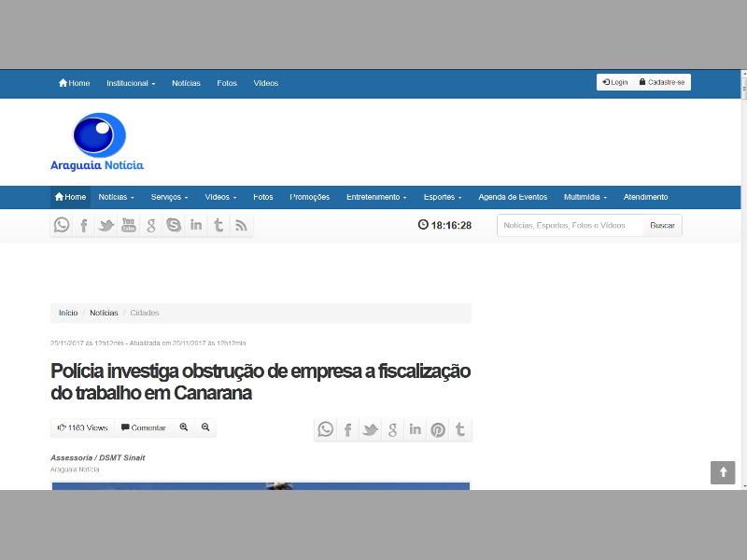Open Notícias in the top bar
This screenshot has width=747, height=560.
[186, 83]
